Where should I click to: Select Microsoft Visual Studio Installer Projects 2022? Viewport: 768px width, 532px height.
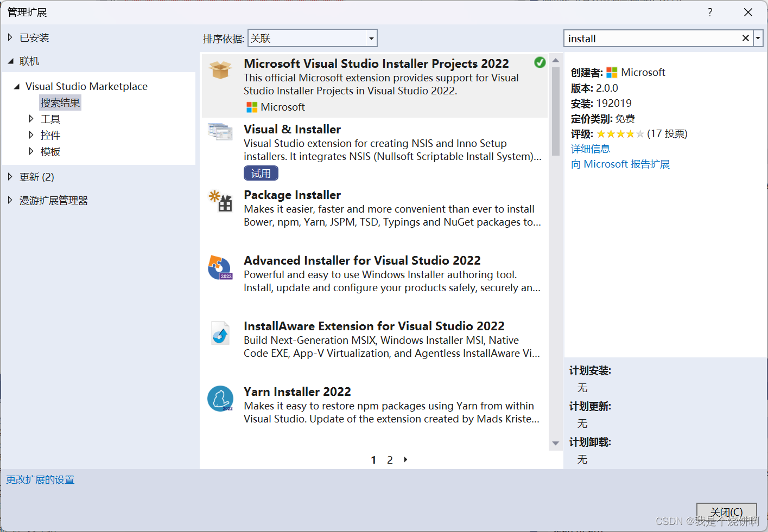376,63
